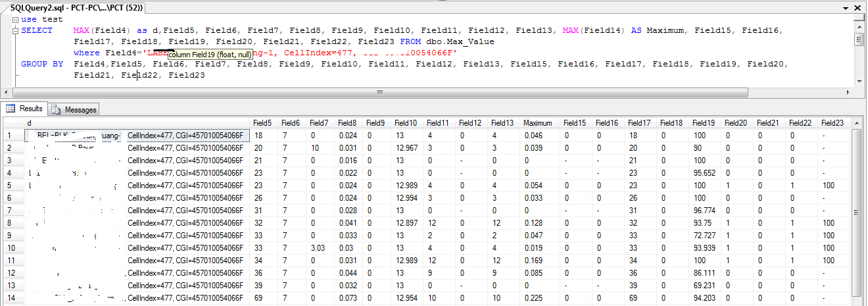Select the Field20 column header
This screenshot has height=306, width=868.
738,123
